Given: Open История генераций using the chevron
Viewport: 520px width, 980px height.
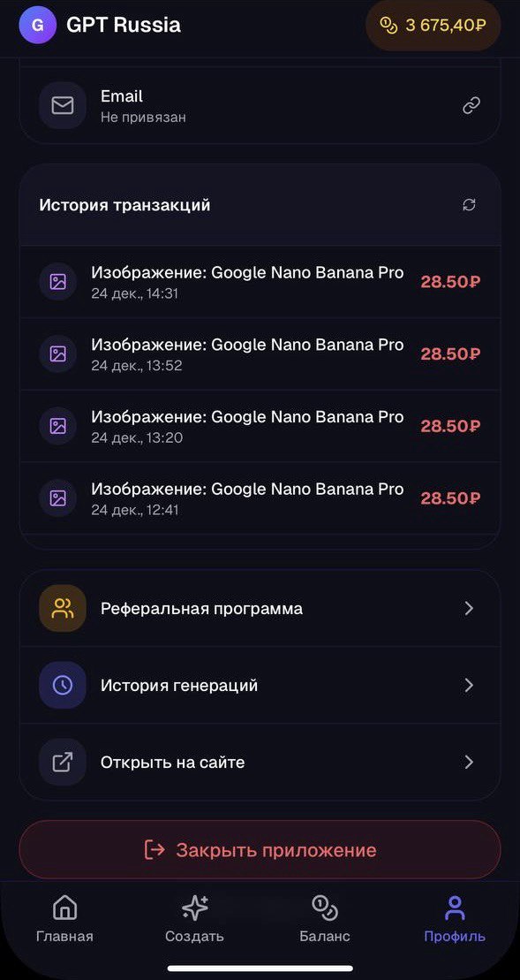Looking at the screenshot, I should tap(470, 685).
